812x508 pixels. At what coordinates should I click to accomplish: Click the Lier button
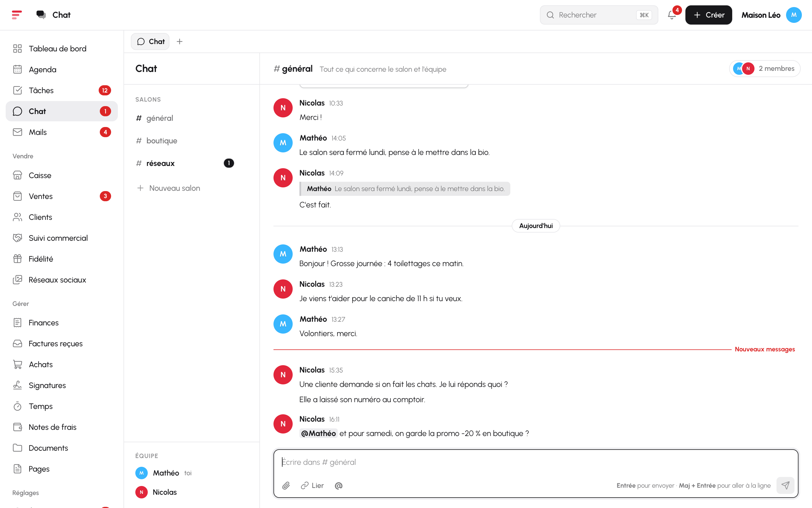click(x=312, y=485)
